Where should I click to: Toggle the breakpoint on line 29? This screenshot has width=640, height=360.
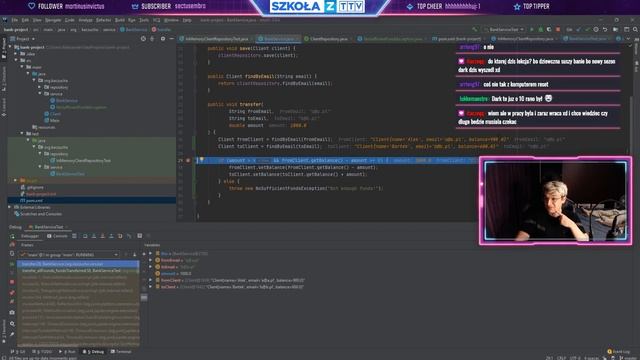pos(188,160)
